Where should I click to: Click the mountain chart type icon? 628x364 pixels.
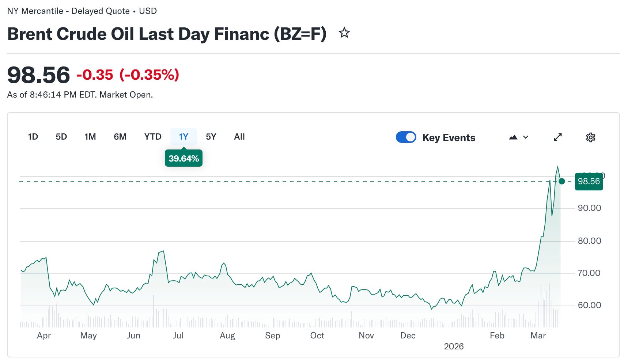513,137
